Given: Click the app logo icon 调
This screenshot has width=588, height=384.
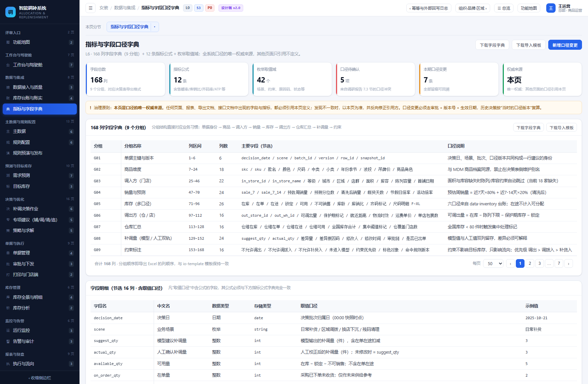Looking at the screenshot, I should click(10, 12).
